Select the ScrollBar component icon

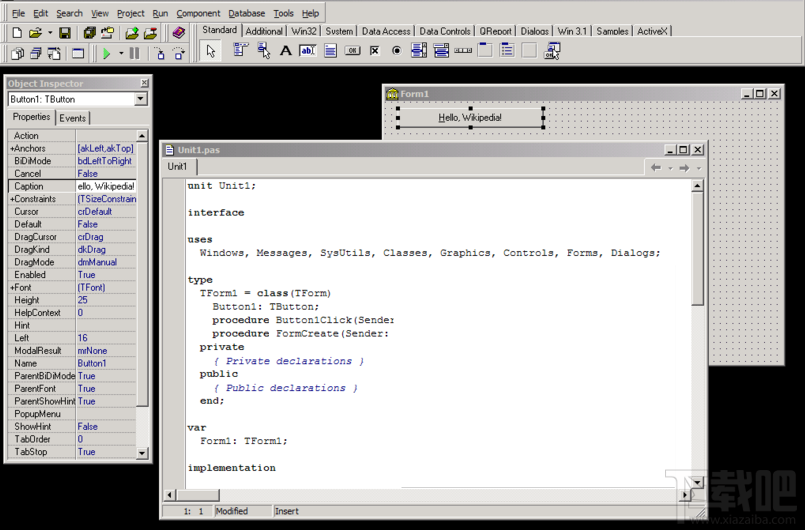click(x=463, y=50)
